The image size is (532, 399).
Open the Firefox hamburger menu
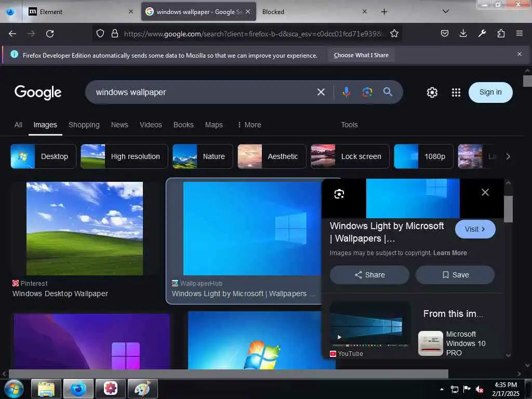(520, 33)
